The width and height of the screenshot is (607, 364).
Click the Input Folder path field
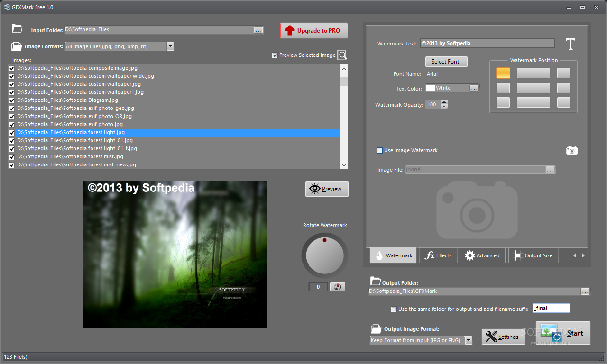pos(159,30)
